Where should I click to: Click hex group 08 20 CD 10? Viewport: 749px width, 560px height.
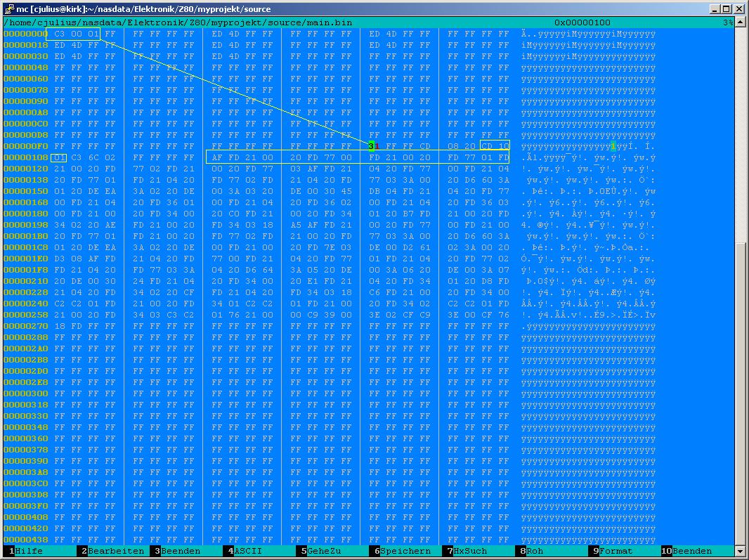point(478,146)
